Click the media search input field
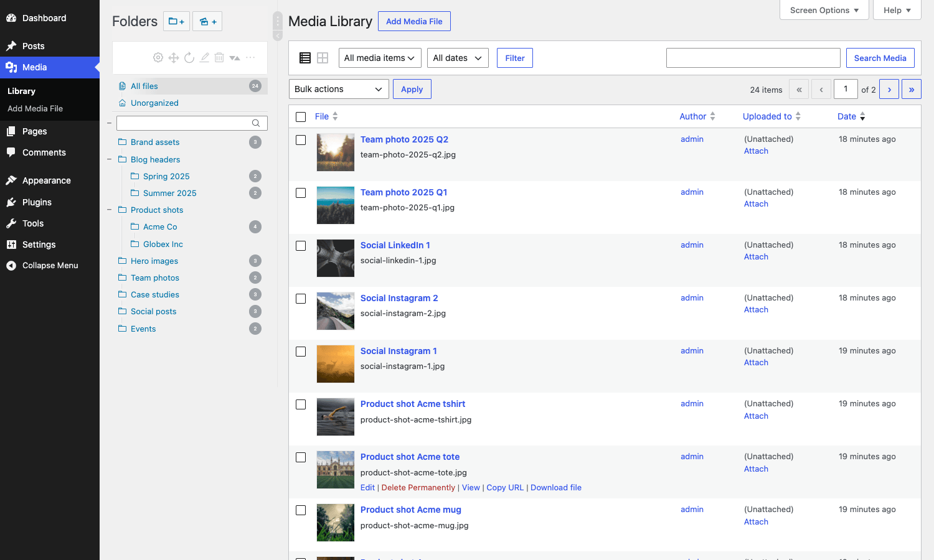934x560 pixels. pos(753,58)
